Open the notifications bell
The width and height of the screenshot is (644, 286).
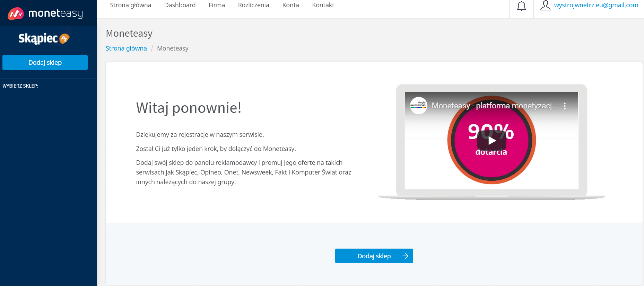[x=521, y=6]
